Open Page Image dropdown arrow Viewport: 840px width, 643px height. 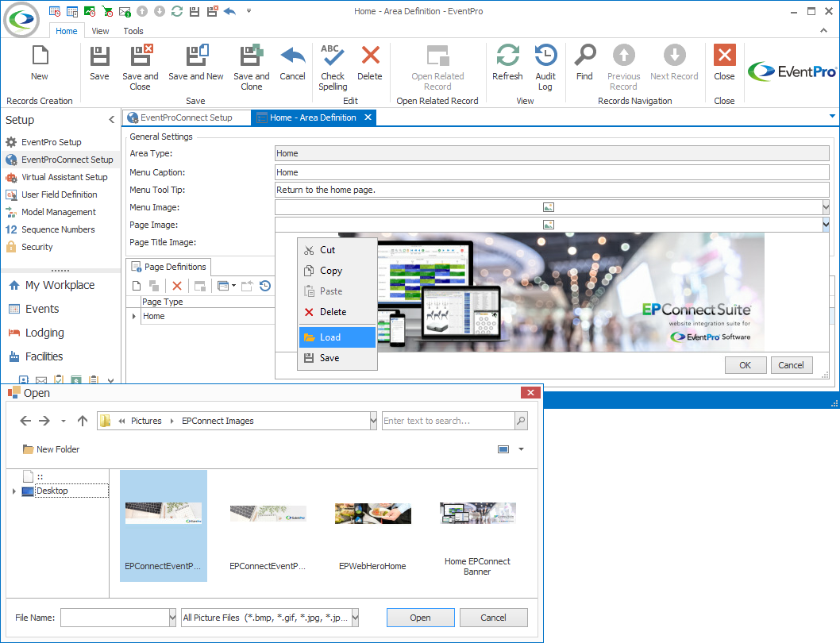(826, 225)
